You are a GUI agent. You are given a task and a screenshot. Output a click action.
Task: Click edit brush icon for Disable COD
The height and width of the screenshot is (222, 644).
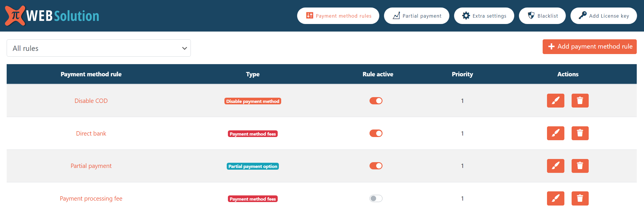tap(555, 101)
